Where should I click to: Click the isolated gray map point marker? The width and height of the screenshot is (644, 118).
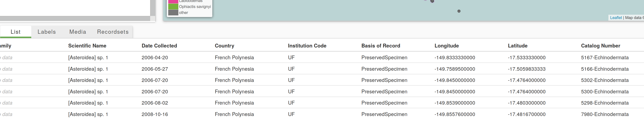[459, 11]
